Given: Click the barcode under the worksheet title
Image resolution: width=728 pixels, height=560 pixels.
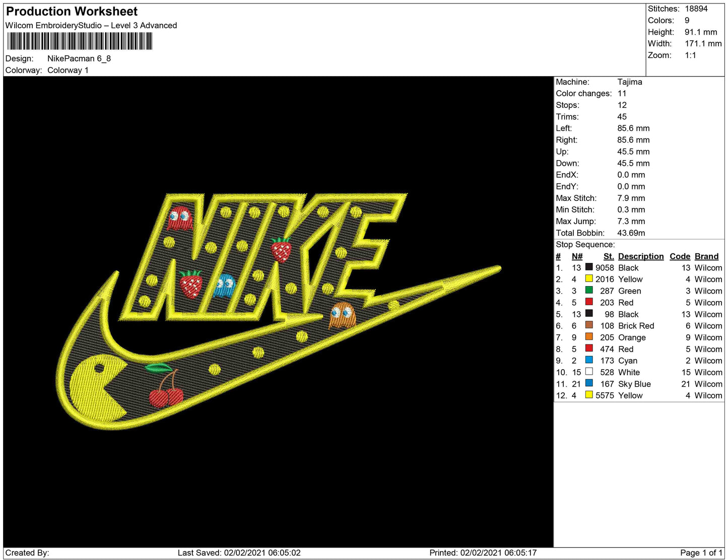Looking at the screenshot, I should [x=80, y=41].
